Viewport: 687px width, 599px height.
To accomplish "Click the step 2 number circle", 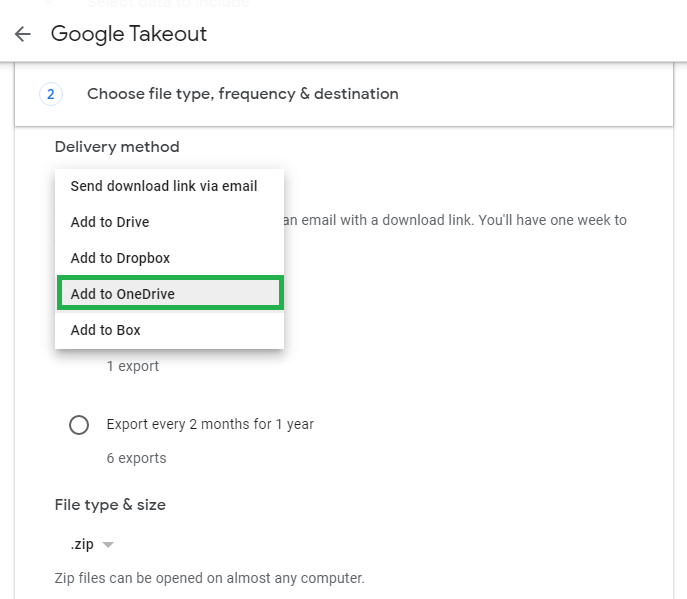I will (51, 94).
